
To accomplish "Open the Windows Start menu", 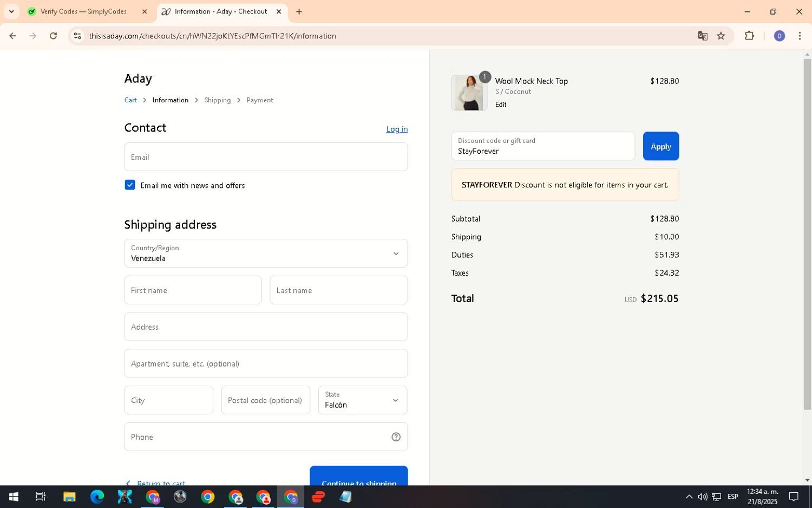I will pyautogui.click(x=14, y=497).
